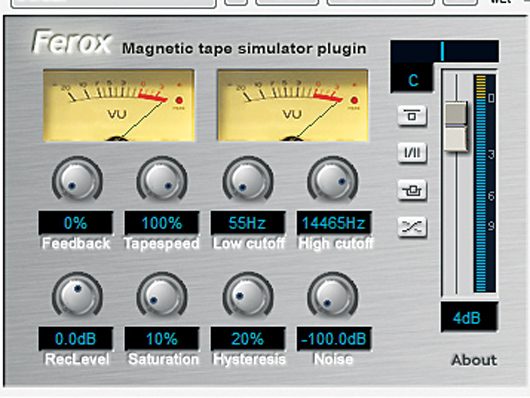Screen dimensions: 530x398
Task: Click the Tapespeed knob
Action: pos(162,180)
